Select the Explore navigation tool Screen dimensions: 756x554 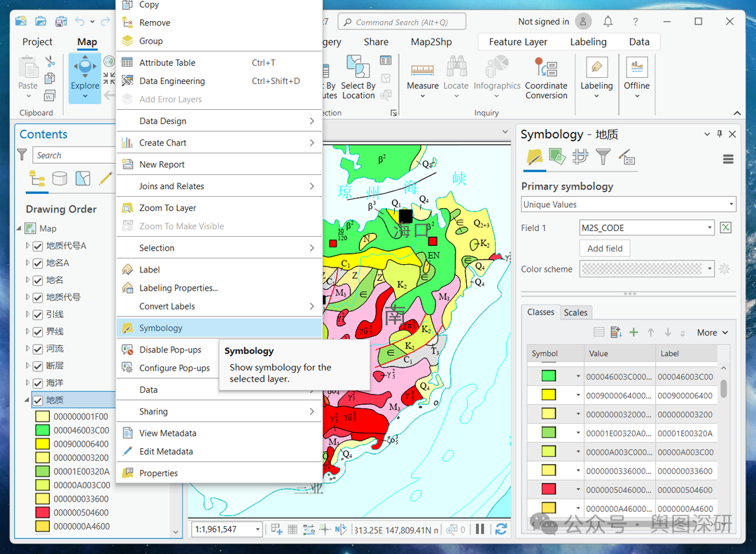point(85,70)
